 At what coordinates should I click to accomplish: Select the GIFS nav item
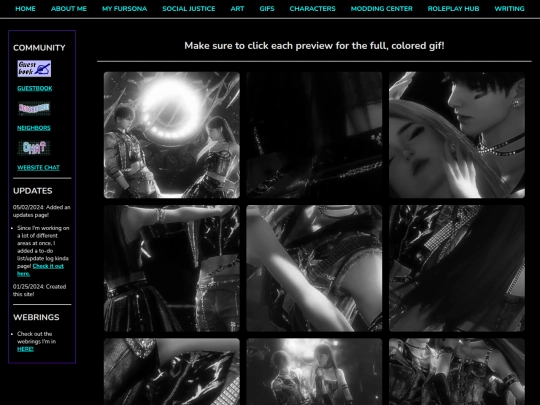pyautogui.click(x=267, y=9)
